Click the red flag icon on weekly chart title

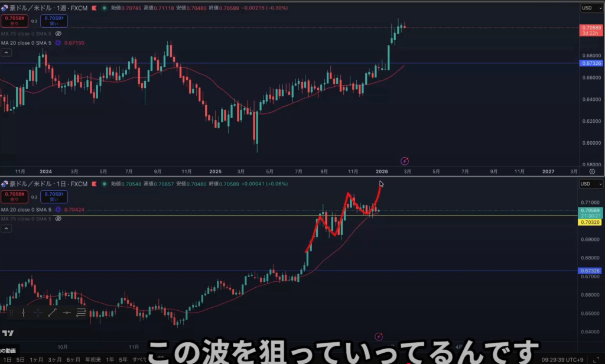point(94,8)
